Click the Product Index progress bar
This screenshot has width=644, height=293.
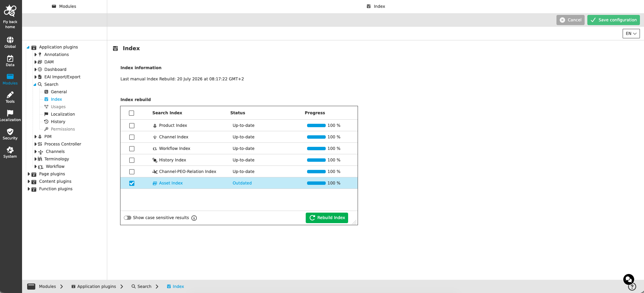point(316,125)
